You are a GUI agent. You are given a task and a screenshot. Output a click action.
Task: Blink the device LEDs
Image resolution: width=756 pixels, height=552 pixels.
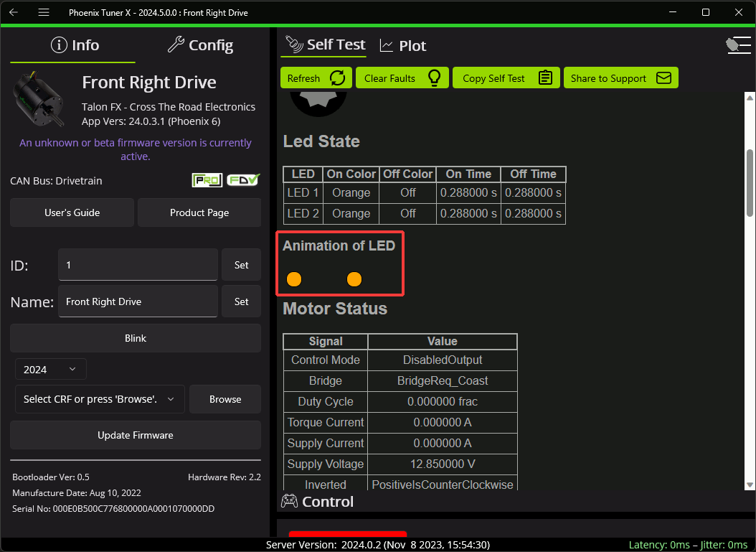pos(136,338)
